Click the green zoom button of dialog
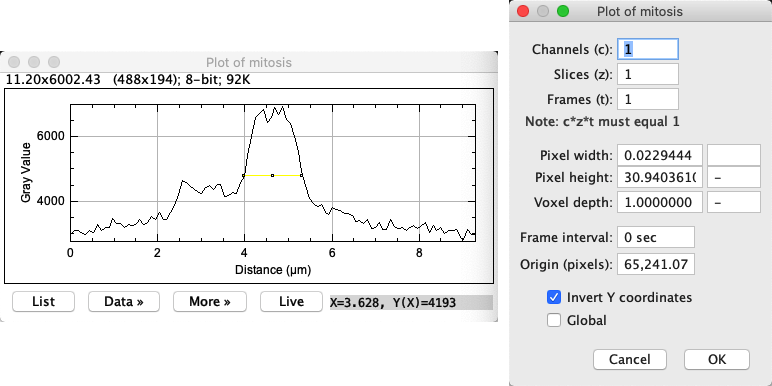This screenshot has height=386, width=772. click(x=562, y=11)
